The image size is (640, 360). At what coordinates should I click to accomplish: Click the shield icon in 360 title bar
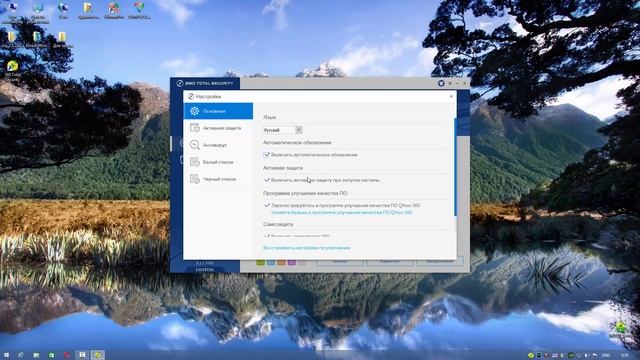(441, 83)
